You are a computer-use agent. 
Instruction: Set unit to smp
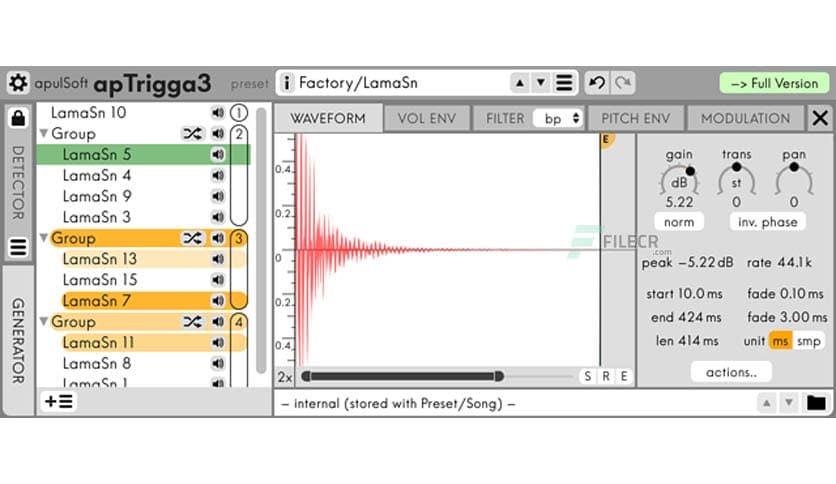pos(808,341)
